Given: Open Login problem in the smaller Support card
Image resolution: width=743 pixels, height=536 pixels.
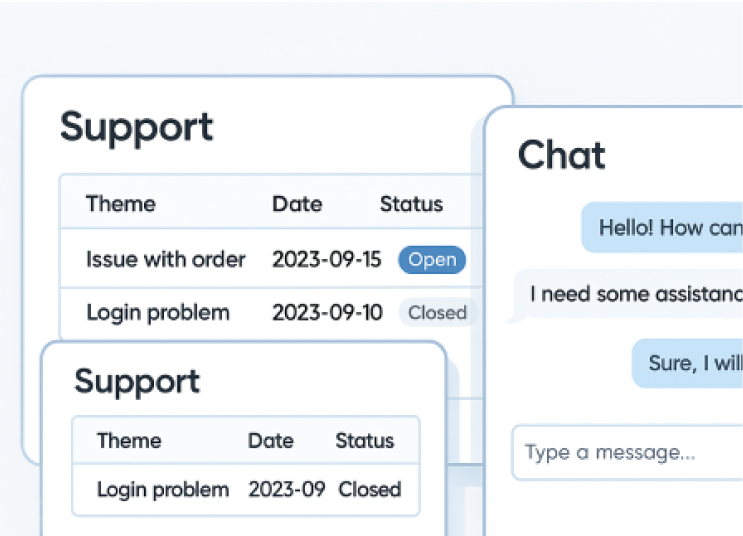Looking at the screenshot, I should click(163, 490).
